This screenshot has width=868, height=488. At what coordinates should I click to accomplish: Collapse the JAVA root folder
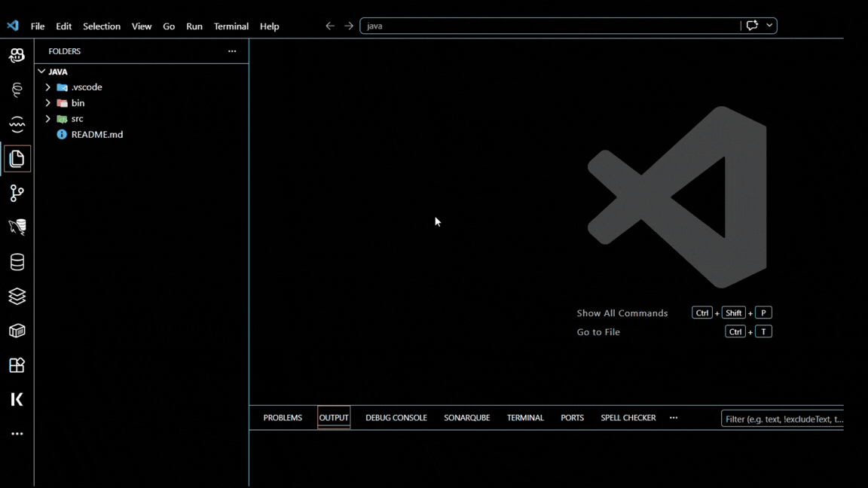tap(41, 72)
